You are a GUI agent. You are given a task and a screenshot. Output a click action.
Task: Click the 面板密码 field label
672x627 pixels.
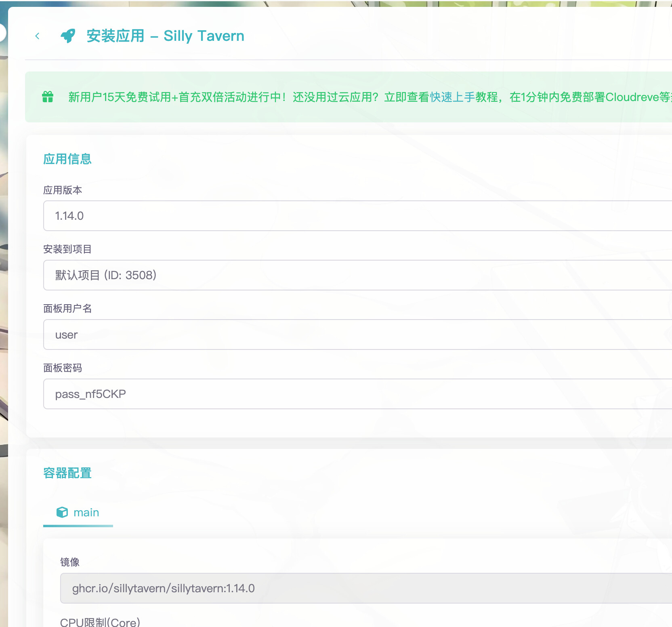pos(63,368)
